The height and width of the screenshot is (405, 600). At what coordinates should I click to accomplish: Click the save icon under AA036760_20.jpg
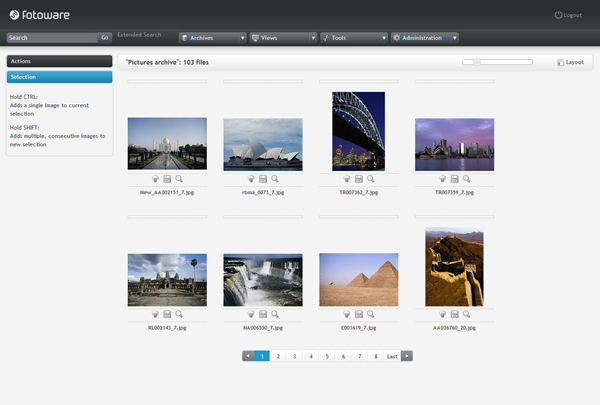click(455, 314)
